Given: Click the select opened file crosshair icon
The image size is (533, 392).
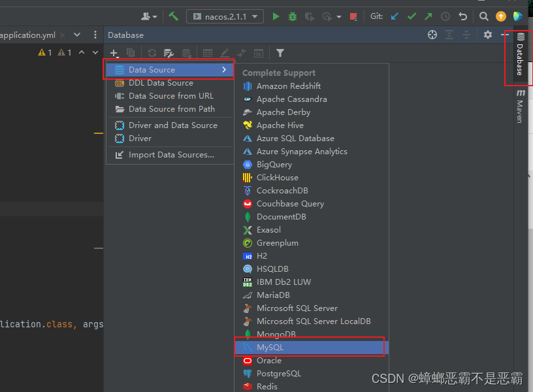Looking at the screenshot, I should [432, 35].
